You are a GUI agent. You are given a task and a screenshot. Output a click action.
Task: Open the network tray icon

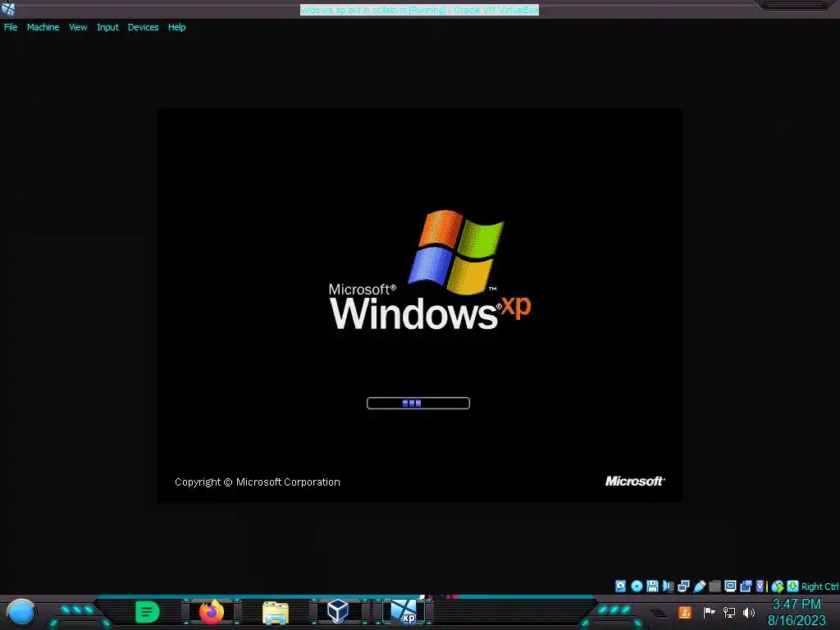point(729,612)
